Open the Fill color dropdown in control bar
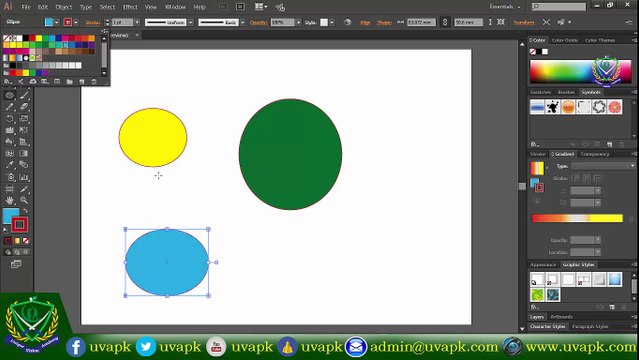Viewport: 639px width, 360px height. click(57, 22)
